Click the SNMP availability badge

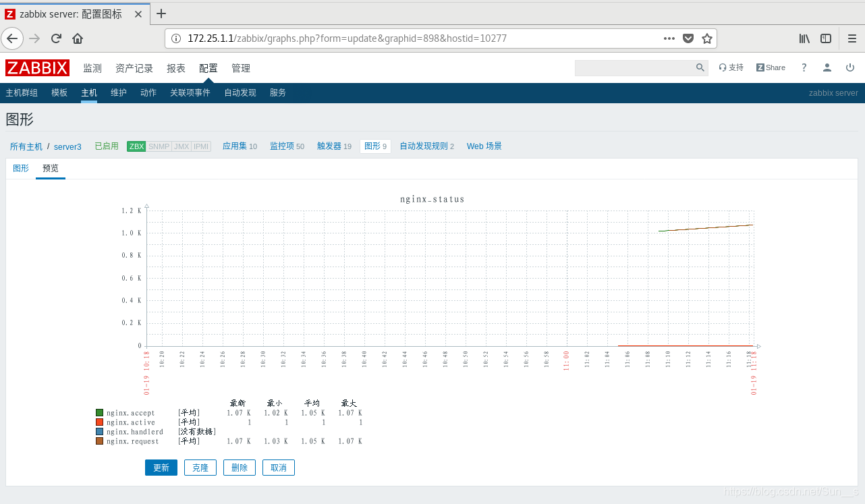point(159,146)
